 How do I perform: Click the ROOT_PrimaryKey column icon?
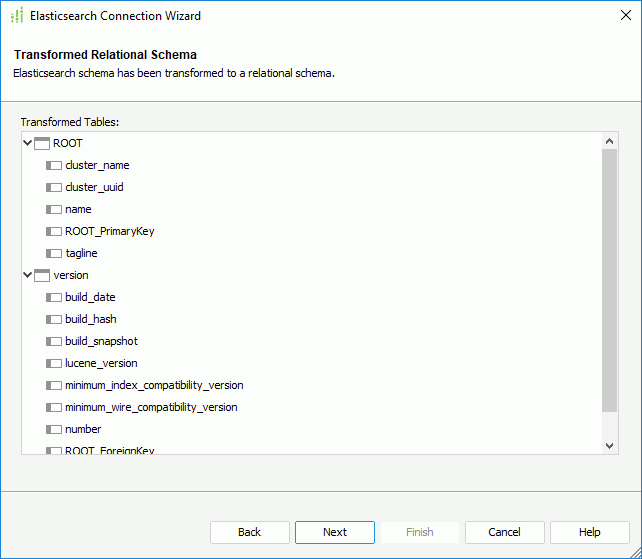click(54, 231)
